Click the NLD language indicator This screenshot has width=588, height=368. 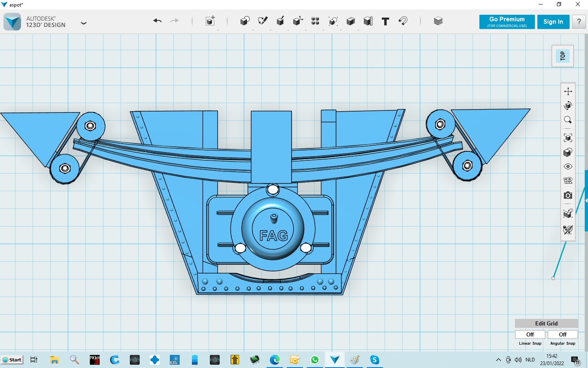pyautogui.click(x=530, y=360)
